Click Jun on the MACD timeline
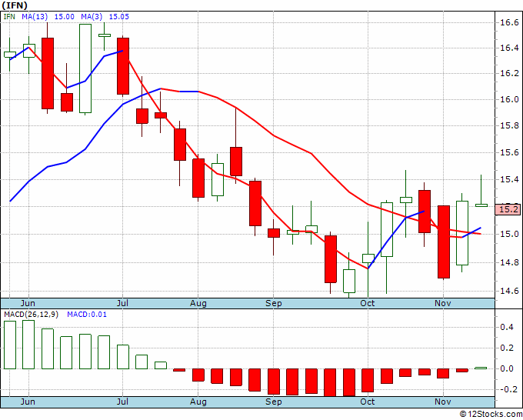This screenshot has height=420, width=523. [28, 402]
